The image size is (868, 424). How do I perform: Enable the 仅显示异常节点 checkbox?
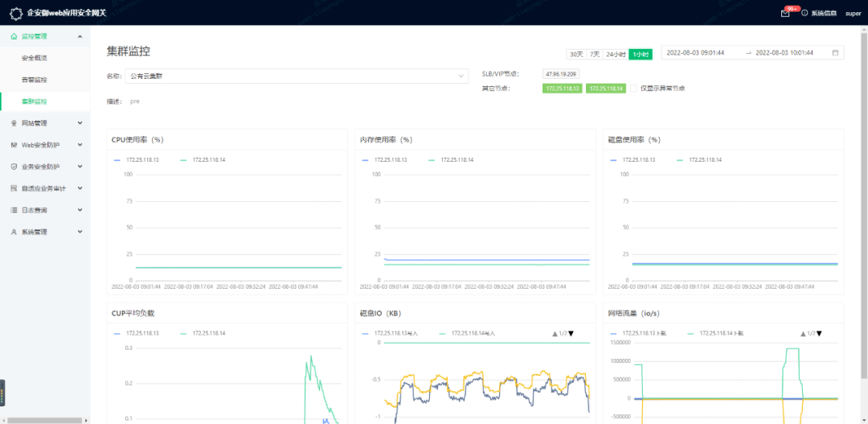[633, 89]
